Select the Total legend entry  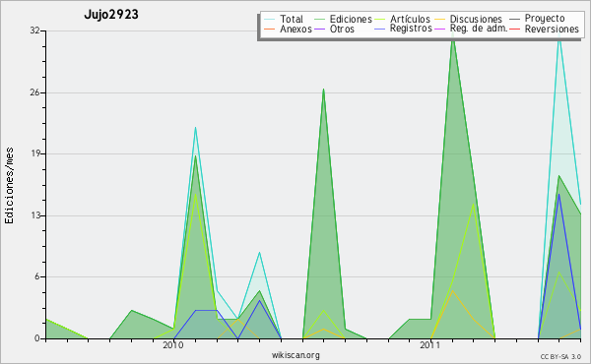point(284,19)
